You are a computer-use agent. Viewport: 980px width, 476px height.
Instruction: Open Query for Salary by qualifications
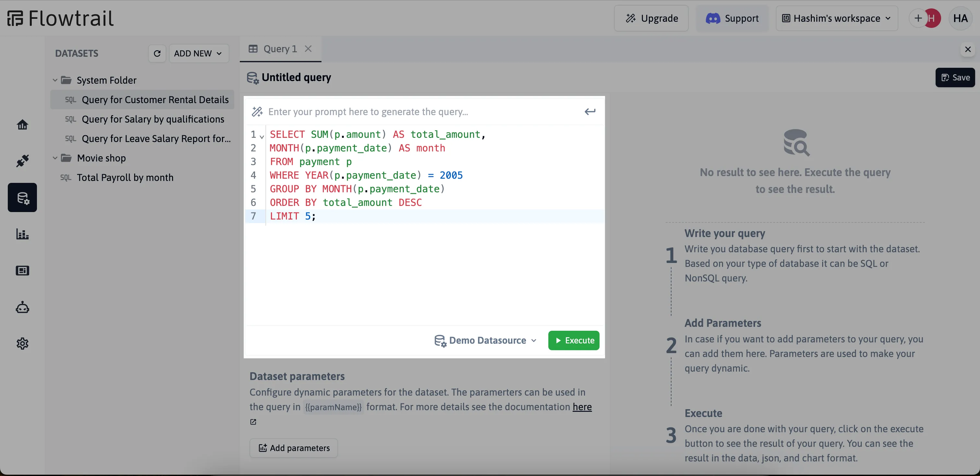pos(142,119)
